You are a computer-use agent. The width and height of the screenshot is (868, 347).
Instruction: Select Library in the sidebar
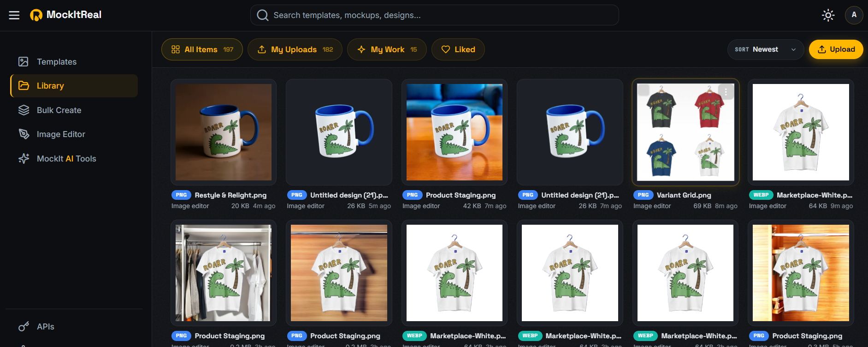(74, 86)
